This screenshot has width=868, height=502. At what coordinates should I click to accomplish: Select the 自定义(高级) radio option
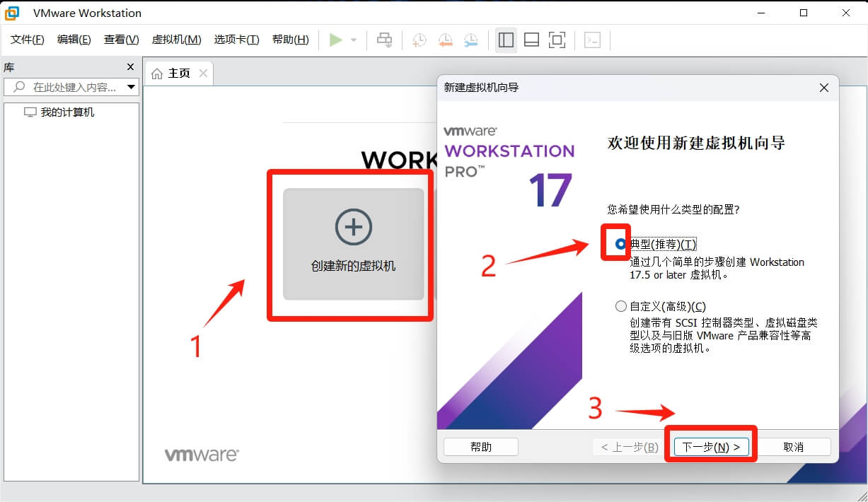click(x=621, y=306)
